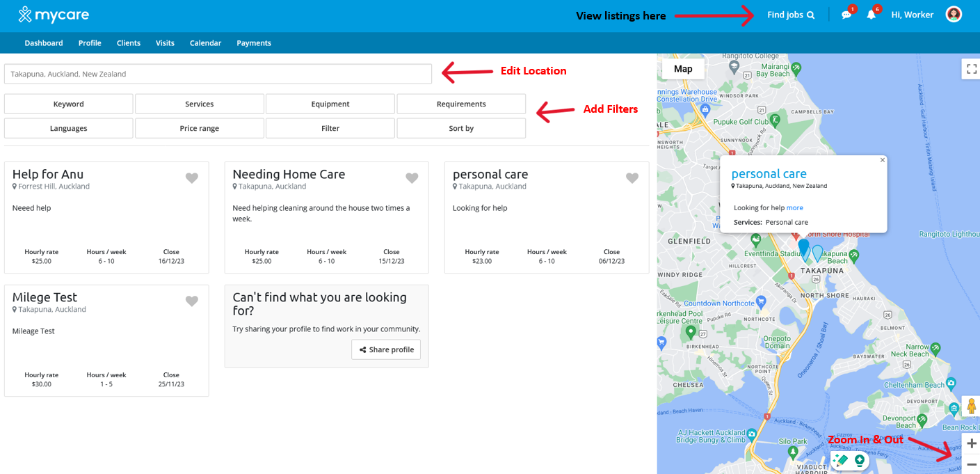
Task: Click the Share profile button
Action: pyautogui.click(x=386, y=349)
